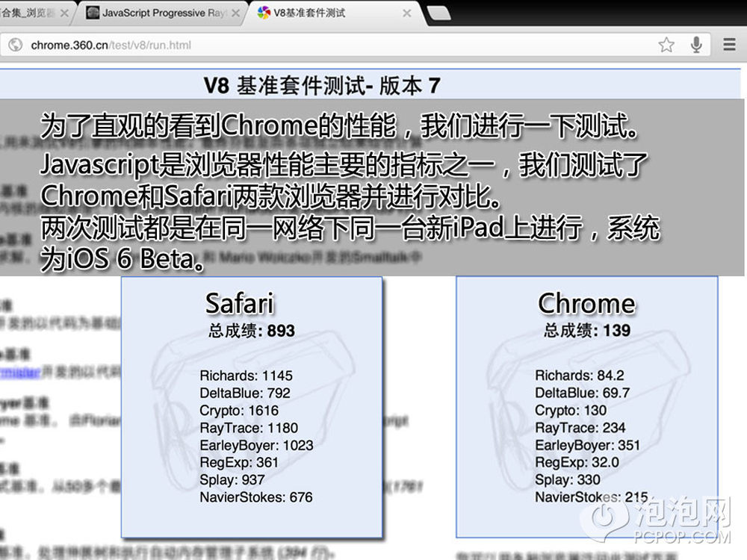
Task: Click the Safari DeltaBlue: 792 line
Action: click(x=245, y=393)
